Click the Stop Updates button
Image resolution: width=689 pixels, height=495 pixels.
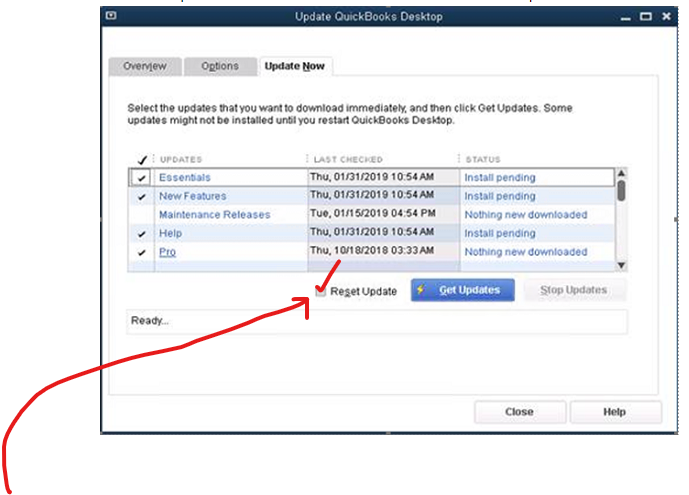coord(574,290)
